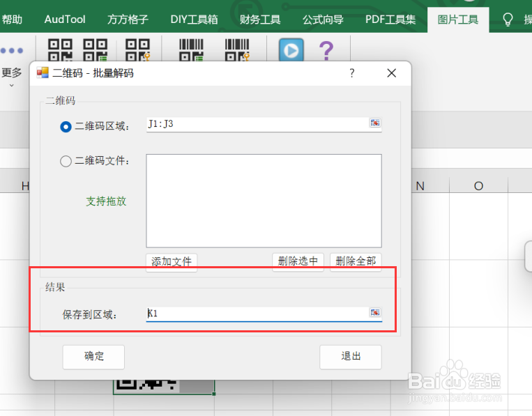Click the blue play video icon
Image resolution: width=532 pixels, height=416 pixels.
(291, 50)
